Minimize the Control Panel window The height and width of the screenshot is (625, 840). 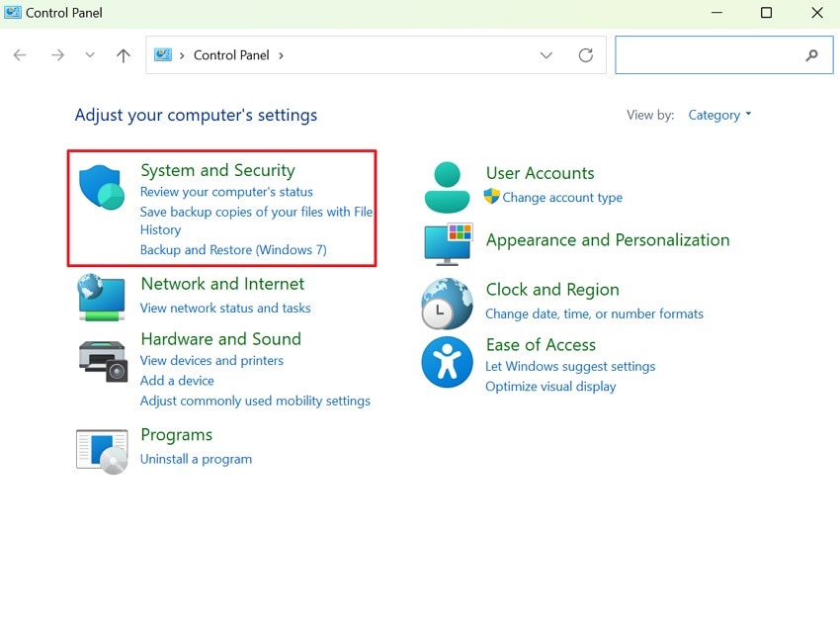(x=716, y=12)
